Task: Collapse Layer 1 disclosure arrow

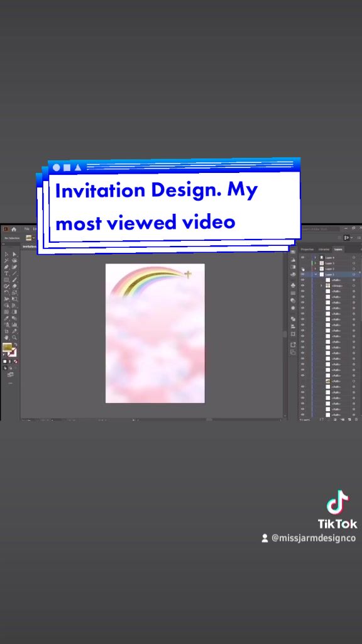Action: [x=315, y=274]
